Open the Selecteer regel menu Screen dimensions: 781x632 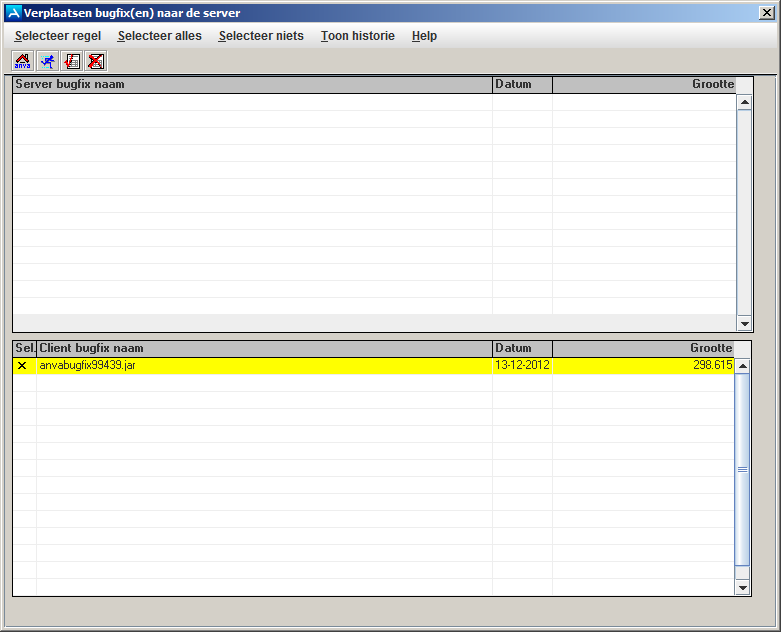pos(58,36)
